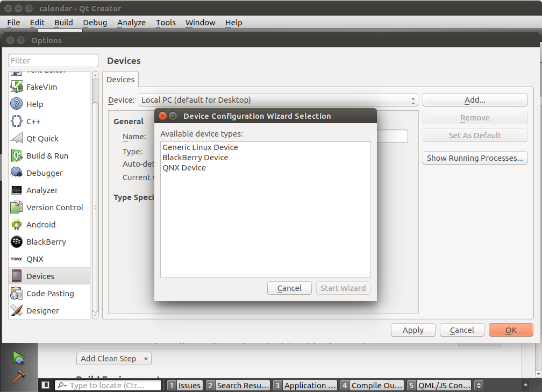
Task: Click the Build hammer icon
Action: point(19,377)
